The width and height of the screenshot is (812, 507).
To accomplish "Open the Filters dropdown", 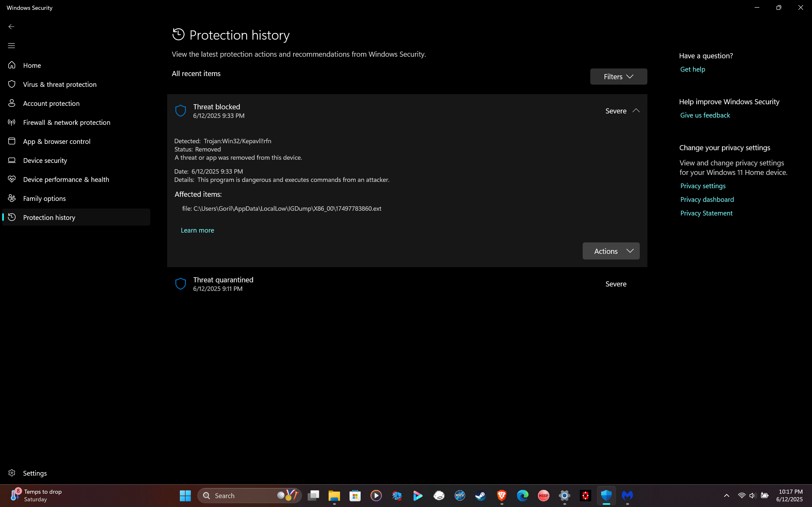I will [619, 76].
